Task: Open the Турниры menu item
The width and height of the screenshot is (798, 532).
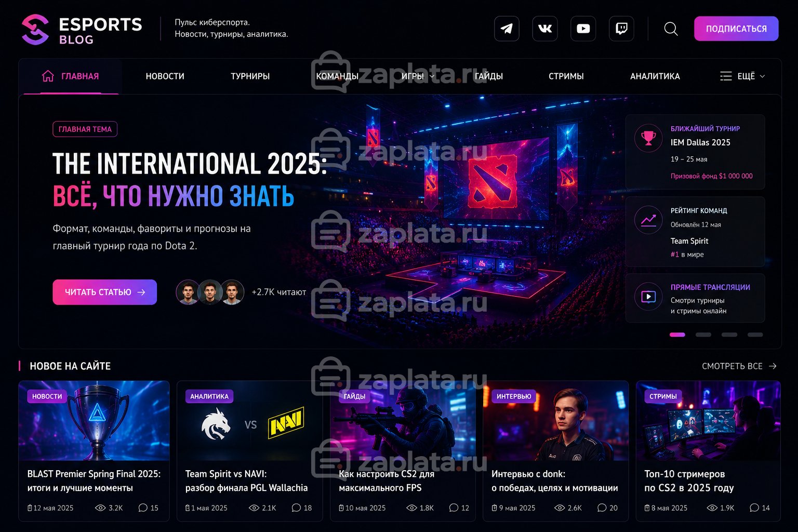Action: 250,76
